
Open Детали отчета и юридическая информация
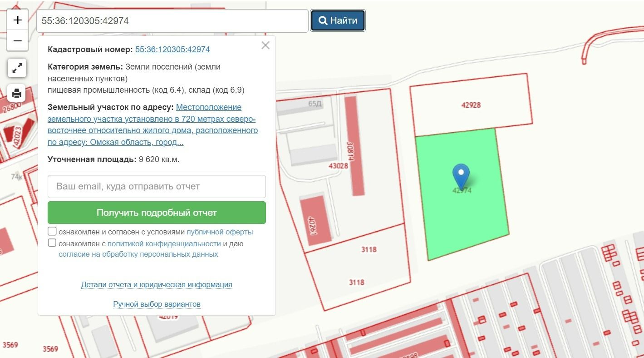click(157, 285)
